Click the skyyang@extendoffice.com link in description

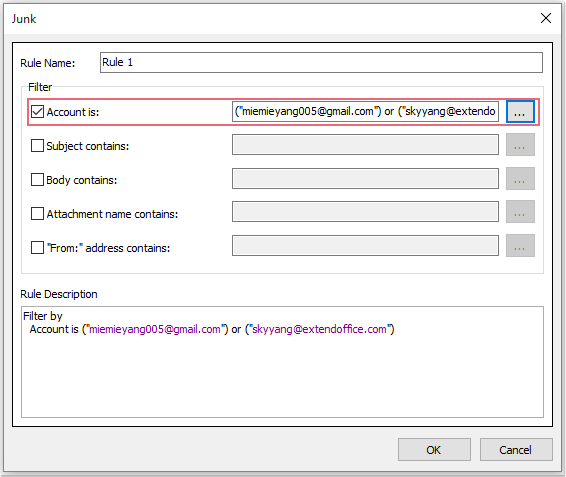[x=319, y=329]
